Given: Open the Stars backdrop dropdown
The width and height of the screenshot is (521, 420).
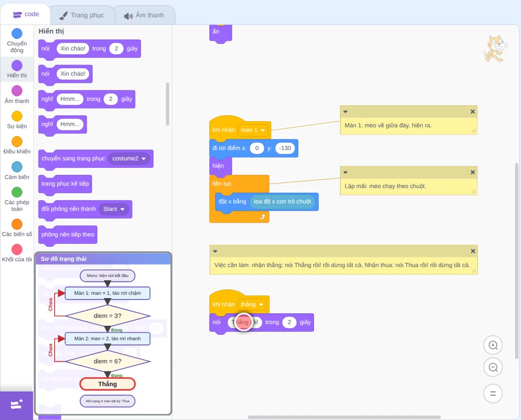Looking at the screenshot, I should click(x=114, y=209).
